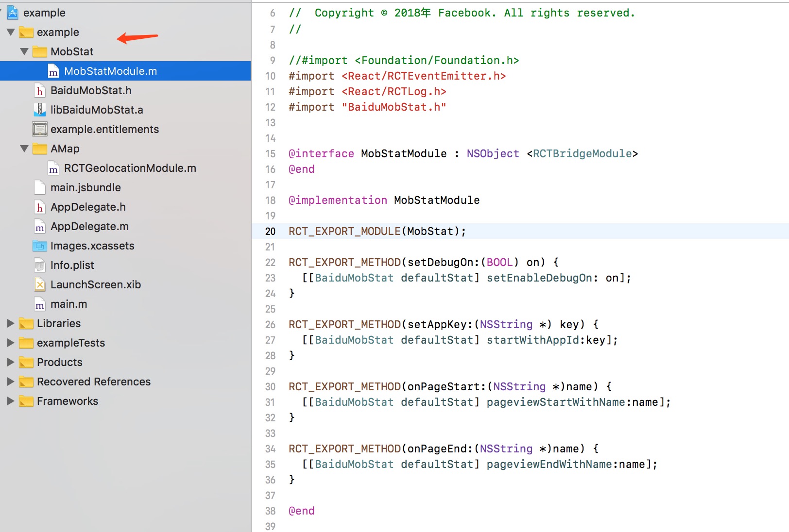Click startWithAppId:key method call
789x532 pixels.
(x=546, y=340)
